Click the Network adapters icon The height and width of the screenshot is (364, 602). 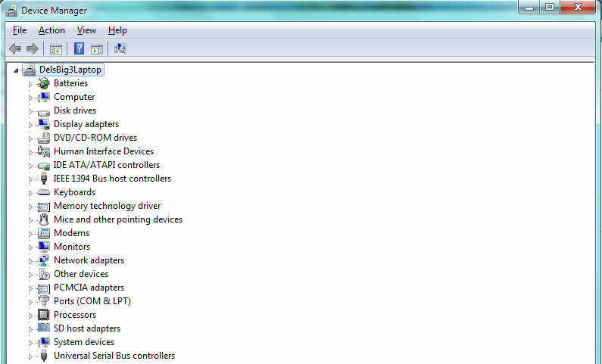43,260
